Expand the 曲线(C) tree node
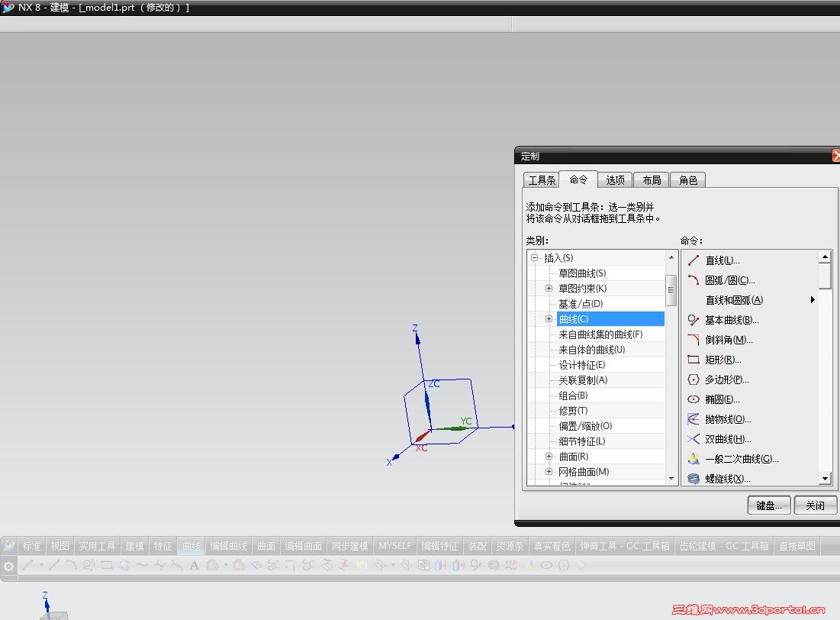 pos(549,319)
